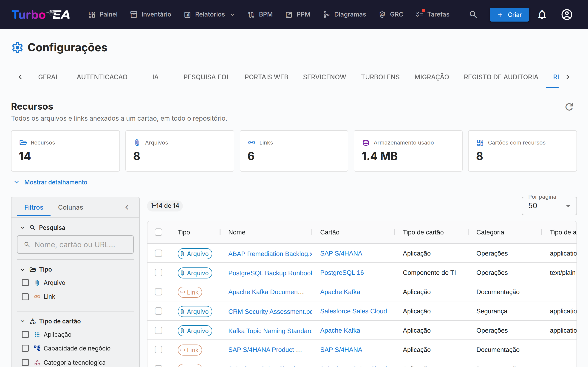Open notifications bell
The height and width of the screenshot is (367, 588).
coord(542,14)
